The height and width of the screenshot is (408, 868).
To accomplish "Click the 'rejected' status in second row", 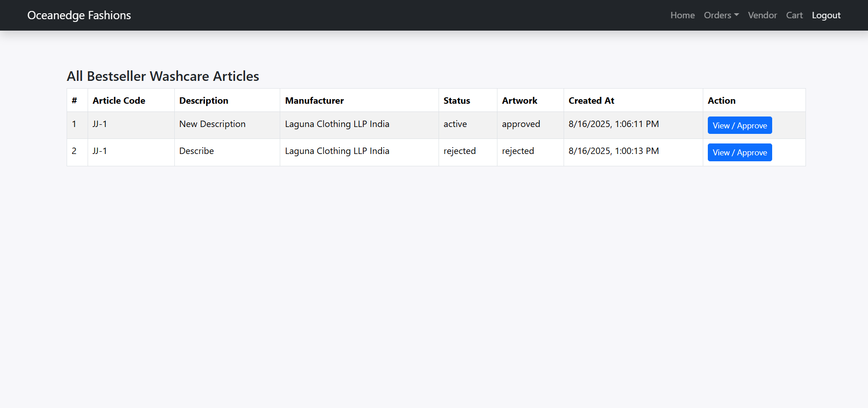I will pyautogui.click(x=459, y=151).
